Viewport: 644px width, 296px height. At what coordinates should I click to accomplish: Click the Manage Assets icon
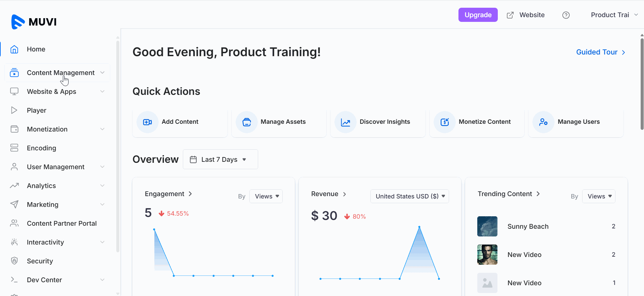tap(246, 122)
